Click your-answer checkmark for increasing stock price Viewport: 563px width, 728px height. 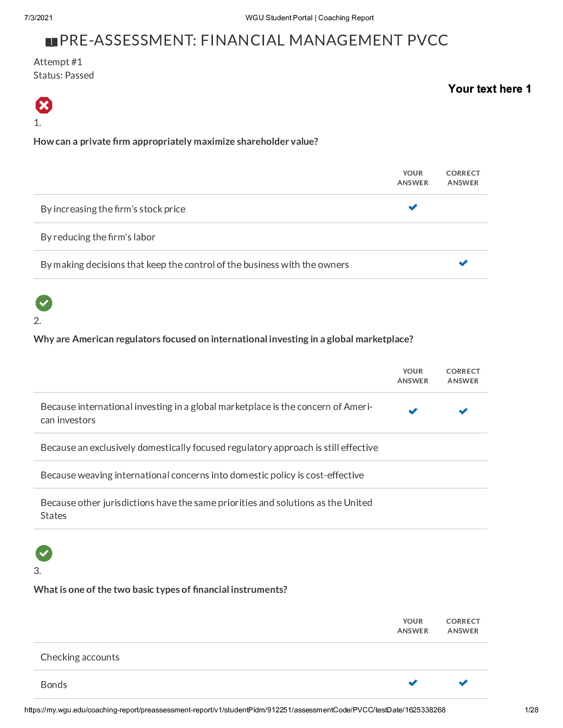pyautogui.click(x=413, y=207)
